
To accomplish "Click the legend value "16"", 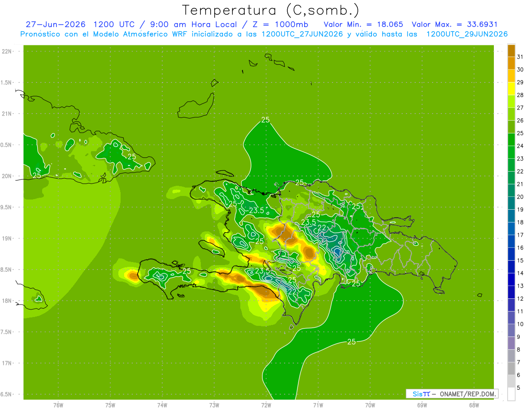I will pyautogui.click(x=520, y=248).
